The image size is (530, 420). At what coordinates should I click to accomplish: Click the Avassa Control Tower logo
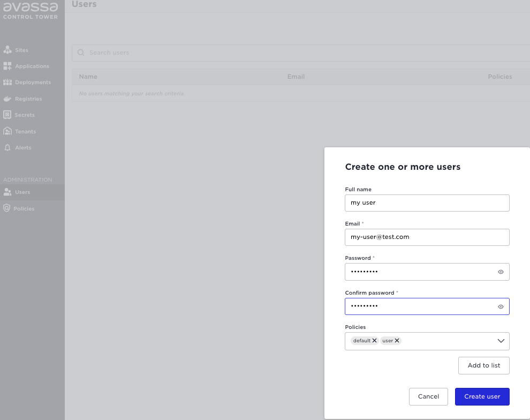[x=31, y=11]
